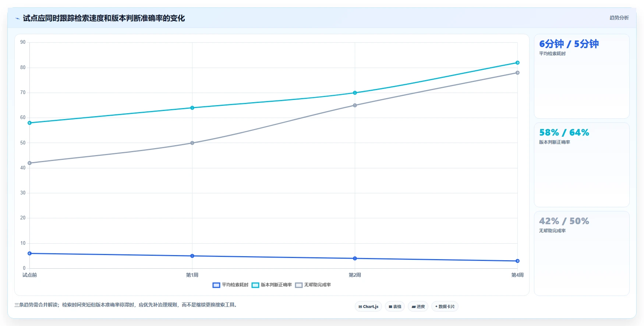Click 无帮助完成率 data point at 试点前
644x326 pixels.
click(29, 163)
